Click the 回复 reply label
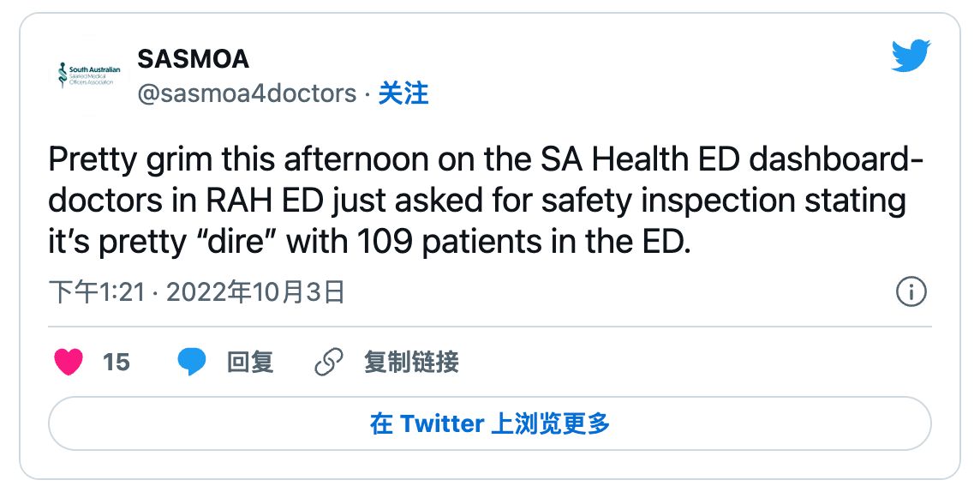 [x=250, y=363]
